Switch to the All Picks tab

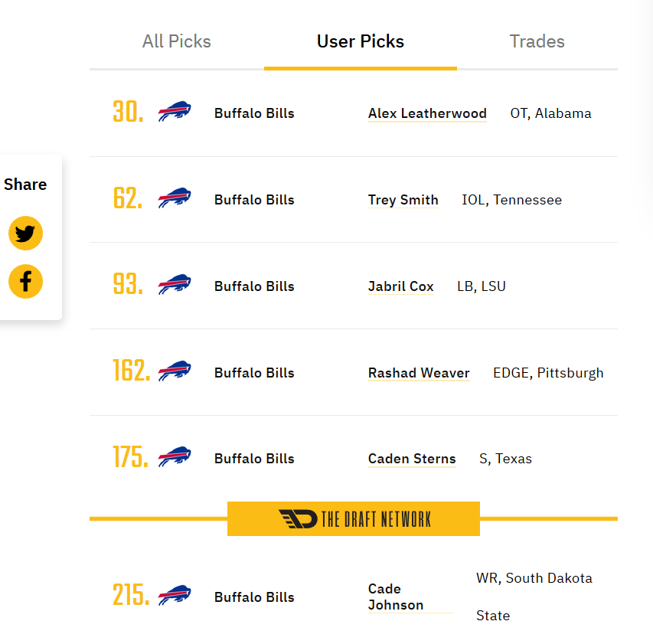click(177, 41)
